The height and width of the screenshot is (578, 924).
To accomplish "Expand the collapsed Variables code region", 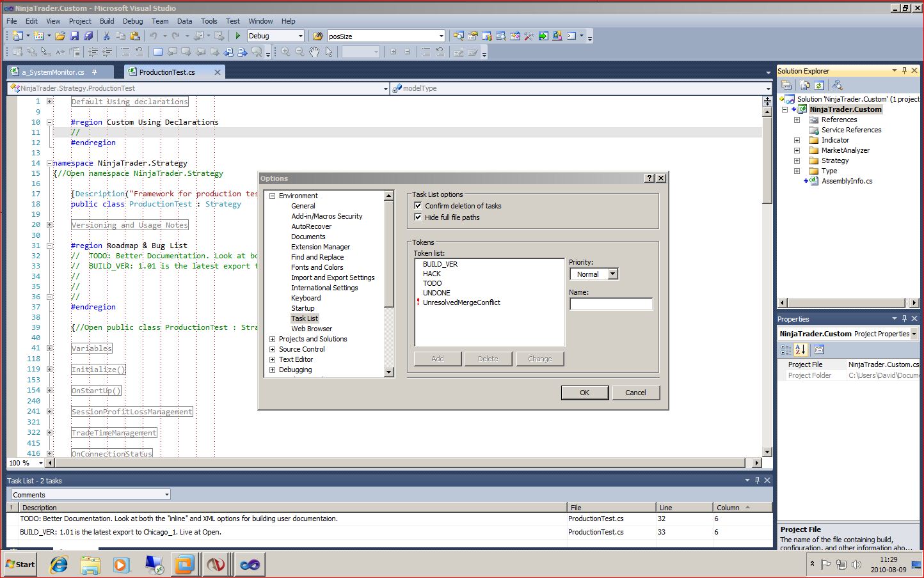I will click(x=49, y=348).
